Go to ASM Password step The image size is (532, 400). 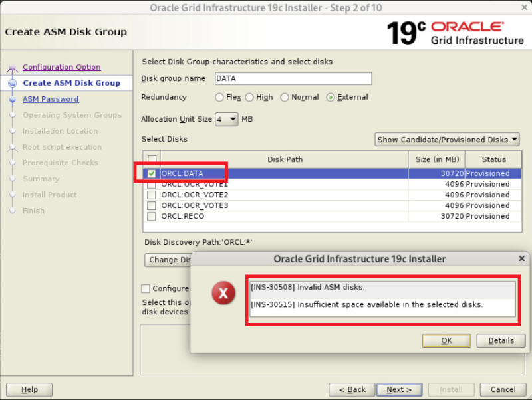pos(51,99)
